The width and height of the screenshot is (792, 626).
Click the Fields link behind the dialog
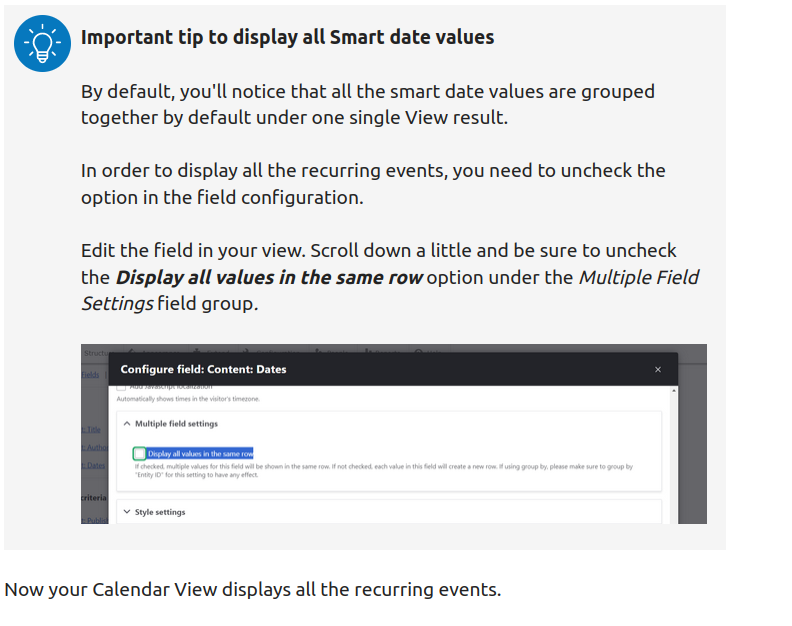(90, 374)
